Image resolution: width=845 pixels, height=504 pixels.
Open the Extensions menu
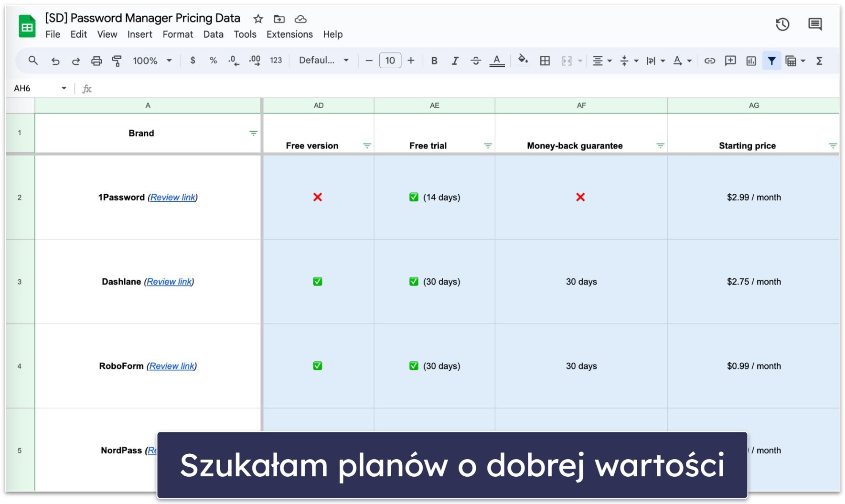(x=289, y=34)
